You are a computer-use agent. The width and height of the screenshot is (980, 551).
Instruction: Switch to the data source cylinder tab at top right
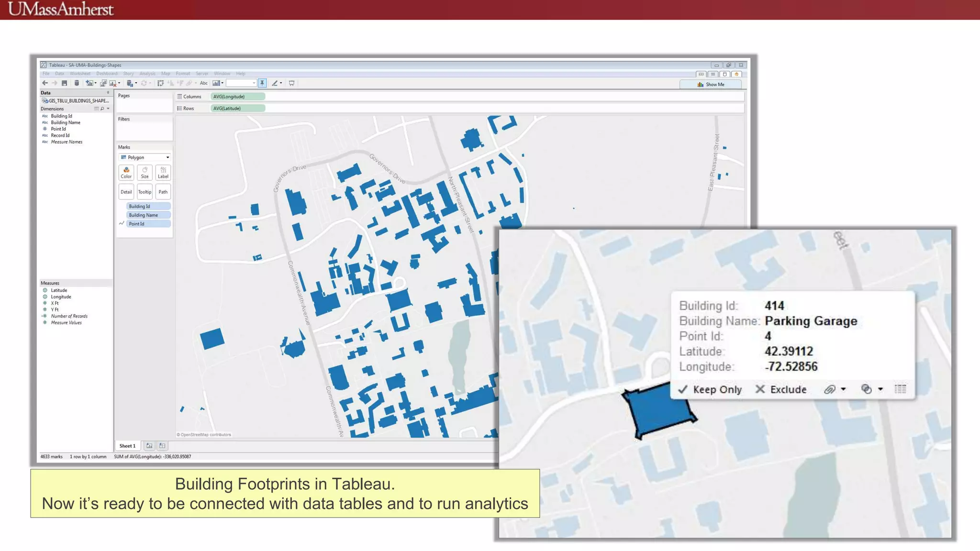point(725,74)
